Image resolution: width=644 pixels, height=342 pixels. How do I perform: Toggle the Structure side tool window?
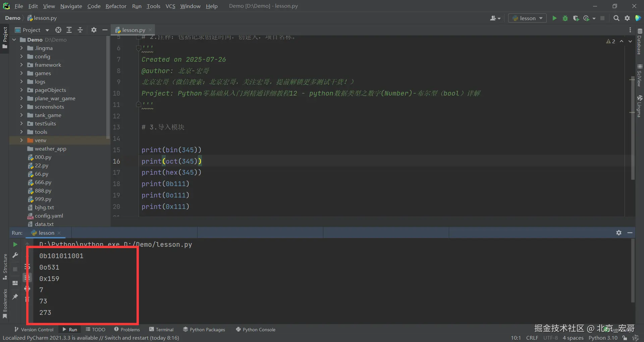coord(5,267)
